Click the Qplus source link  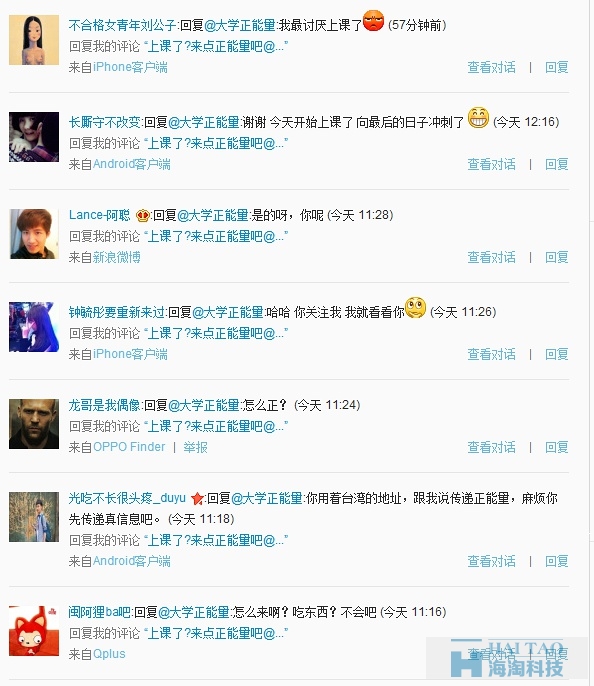(109, 654)
